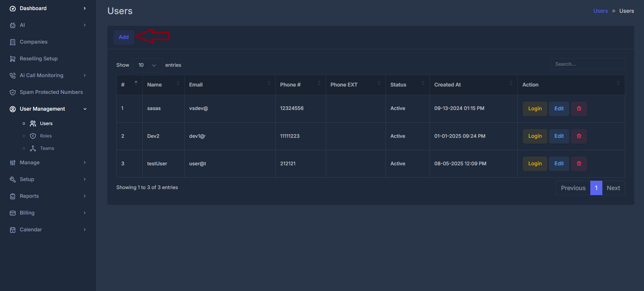
Task: Sort table by Name column arrows
Action: (x=178, y=83)
